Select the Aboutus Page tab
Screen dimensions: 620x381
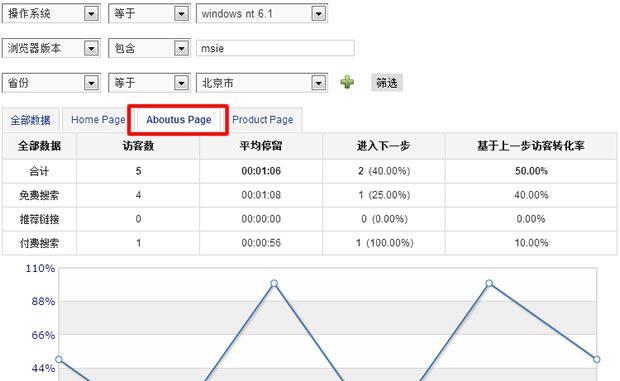(178, 120)
